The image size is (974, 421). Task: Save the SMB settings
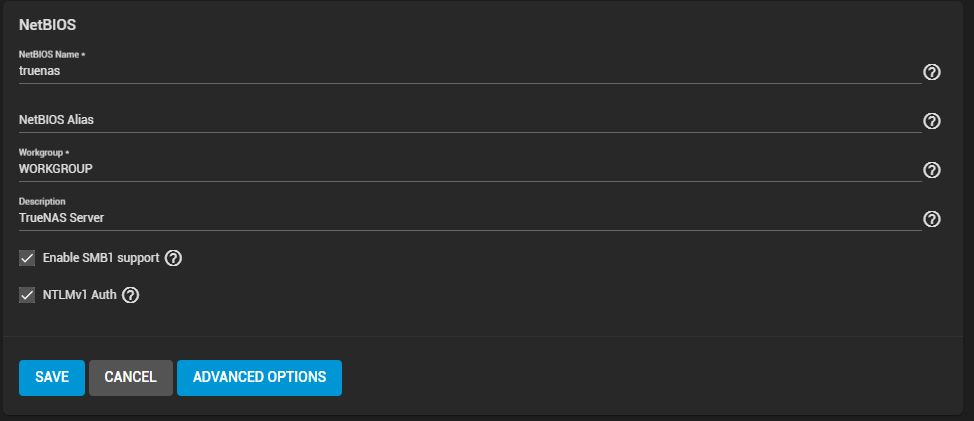click(52, 378)
